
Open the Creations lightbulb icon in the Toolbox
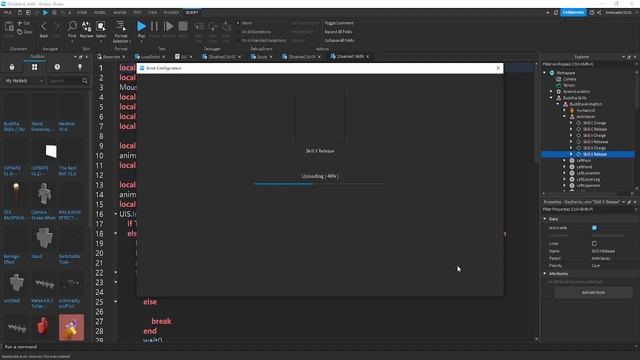pos(80,67)
